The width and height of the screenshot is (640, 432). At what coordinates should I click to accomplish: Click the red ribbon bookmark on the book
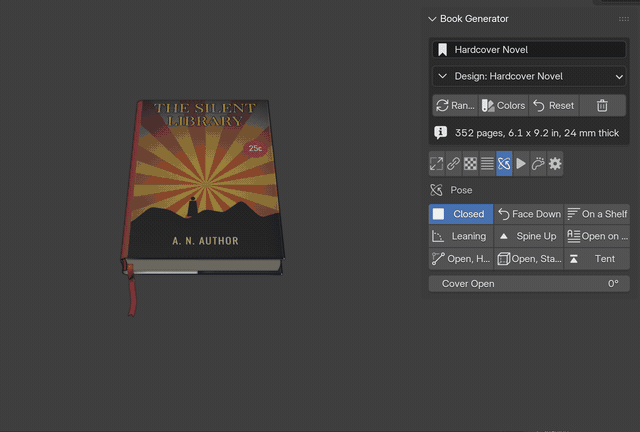[x=131, y=291]
